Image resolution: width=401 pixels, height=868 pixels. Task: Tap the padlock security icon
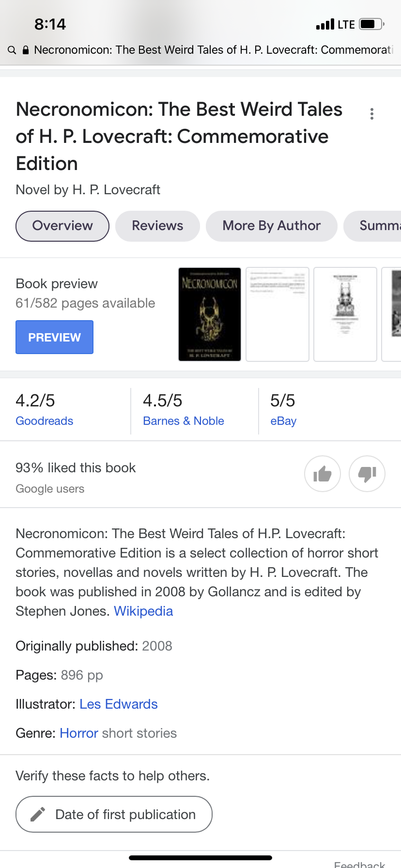(x=26, y=50)
